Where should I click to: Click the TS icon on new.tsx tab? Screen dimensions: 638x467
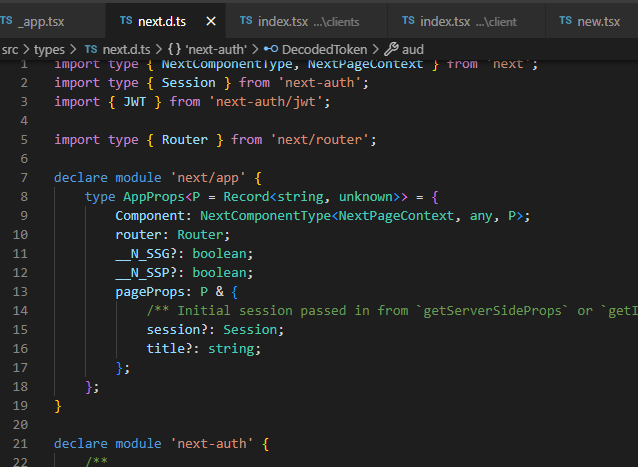point(565,20)
